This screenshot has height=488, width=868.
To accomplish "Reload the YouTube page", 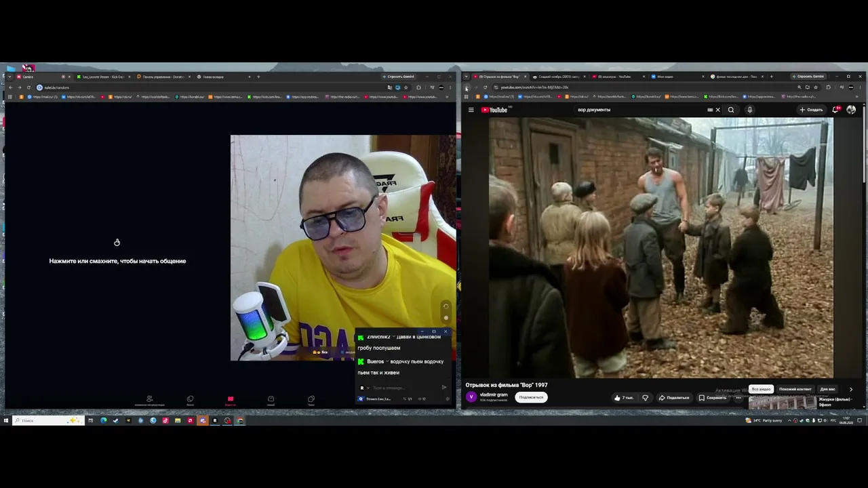I will click(485, 87).
